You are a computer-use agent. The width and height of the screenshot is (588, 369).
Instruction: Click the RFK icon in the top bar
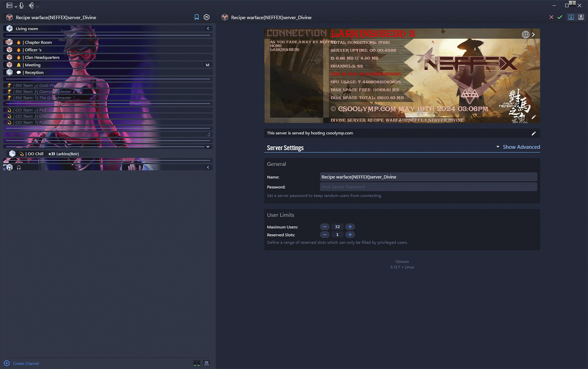tap(9, 6)
